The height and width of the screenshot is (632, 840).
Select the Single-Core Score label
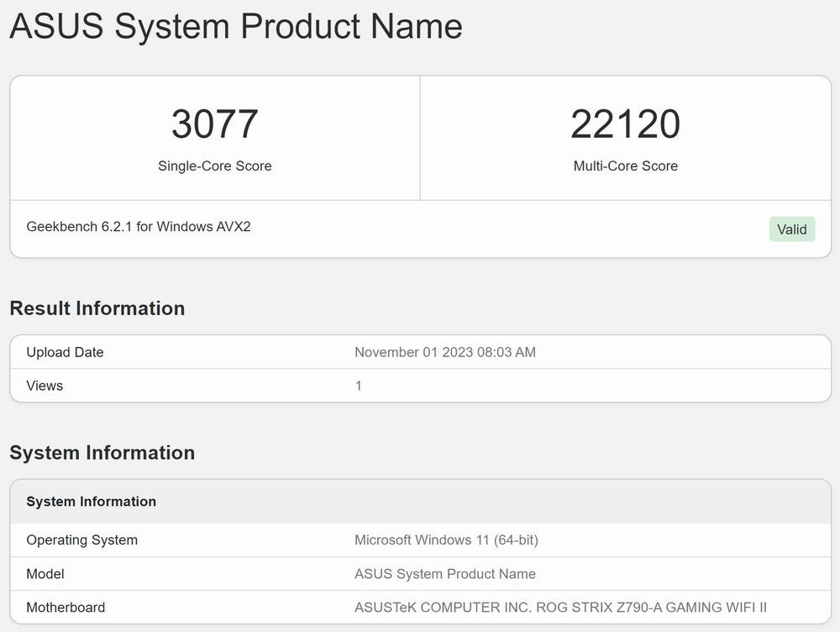coord(214,166)
